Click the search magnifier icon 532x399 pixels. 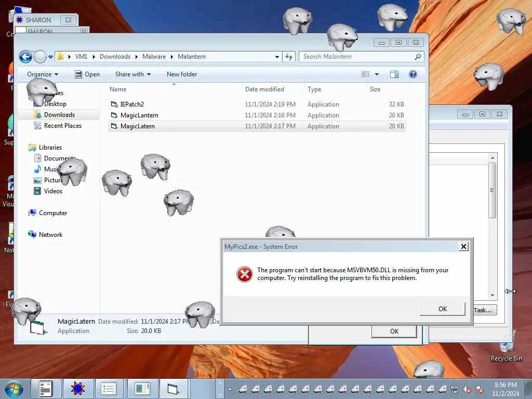pyautogui.click(x=418, y=57)
